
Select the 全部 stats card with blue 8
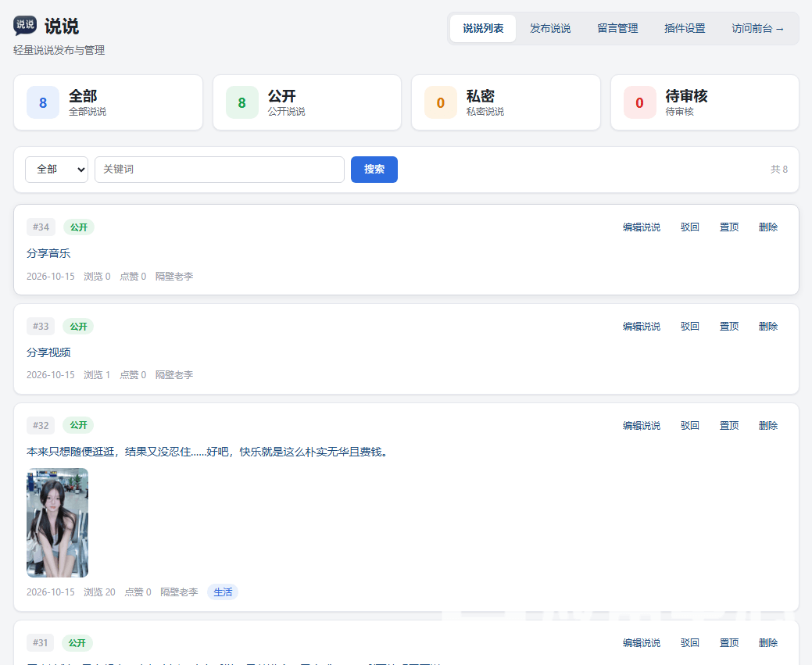click(x=108, y=102)
